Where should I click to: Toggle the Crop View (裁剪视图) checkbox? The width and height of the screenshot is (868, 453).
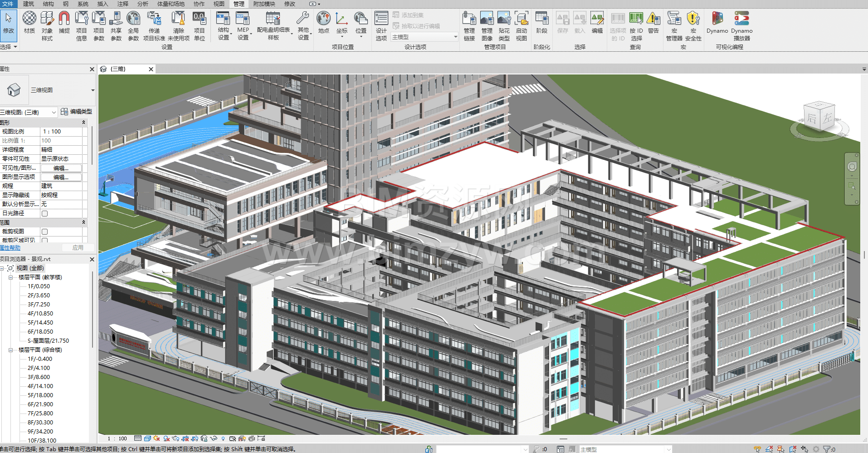point(45,231)
